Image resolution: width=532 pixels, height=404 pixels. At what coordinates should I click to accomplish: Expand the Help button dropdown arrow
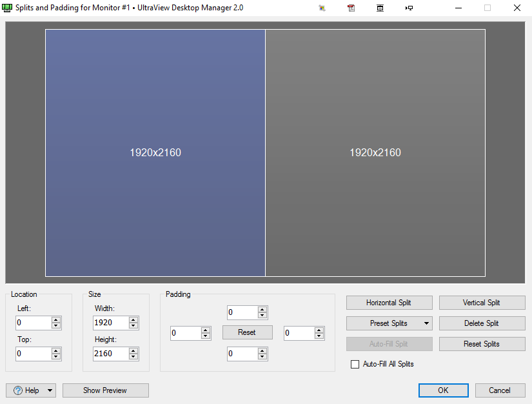coord(50,390)
